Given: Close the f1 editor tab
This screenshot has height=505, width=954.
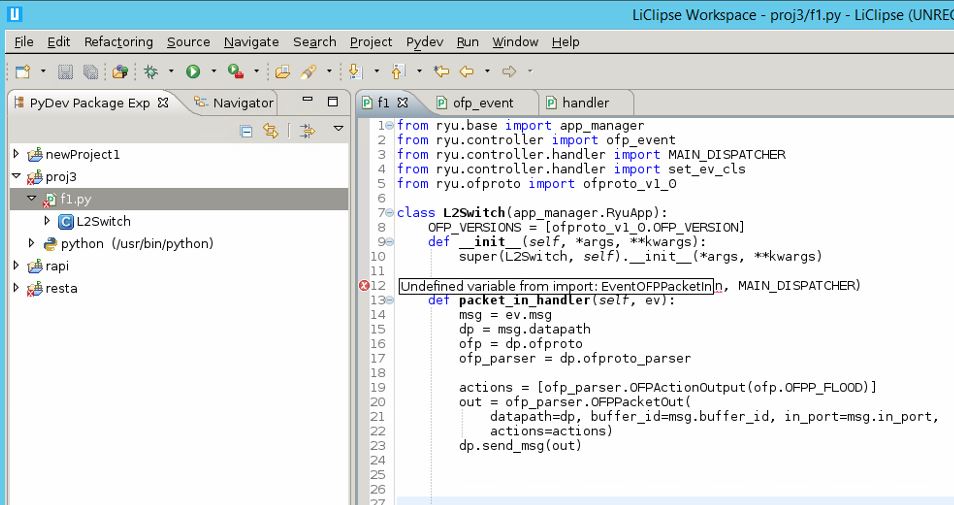Looking at the screenshot, I should (x=403, y=102).
